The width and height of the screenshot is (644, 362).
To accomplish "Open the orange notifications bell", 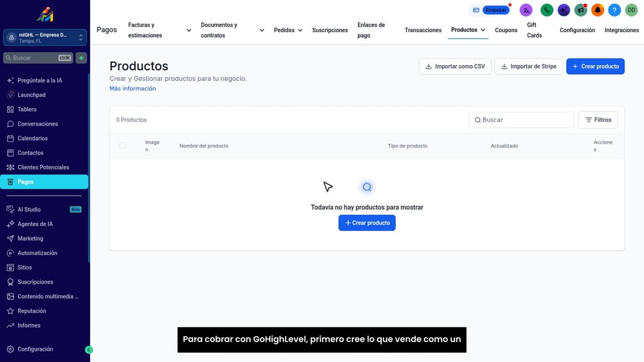I will point(598,10).
